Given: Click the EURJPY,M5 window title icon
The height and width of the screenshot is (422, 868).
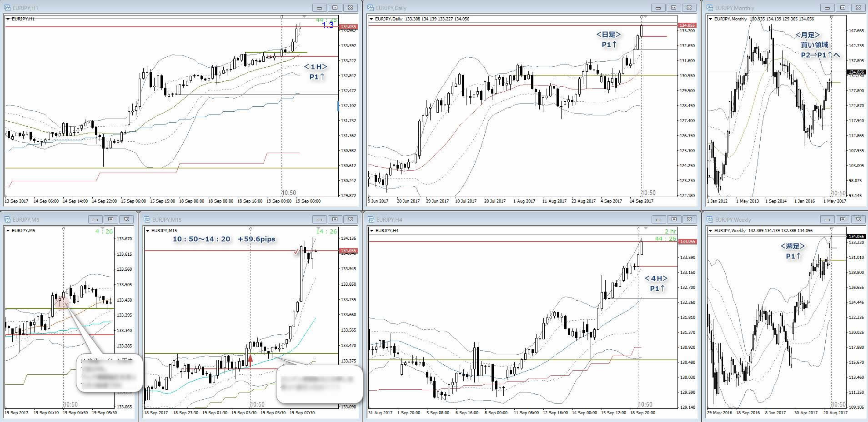Looking at the screenshot, I should 8,219.
